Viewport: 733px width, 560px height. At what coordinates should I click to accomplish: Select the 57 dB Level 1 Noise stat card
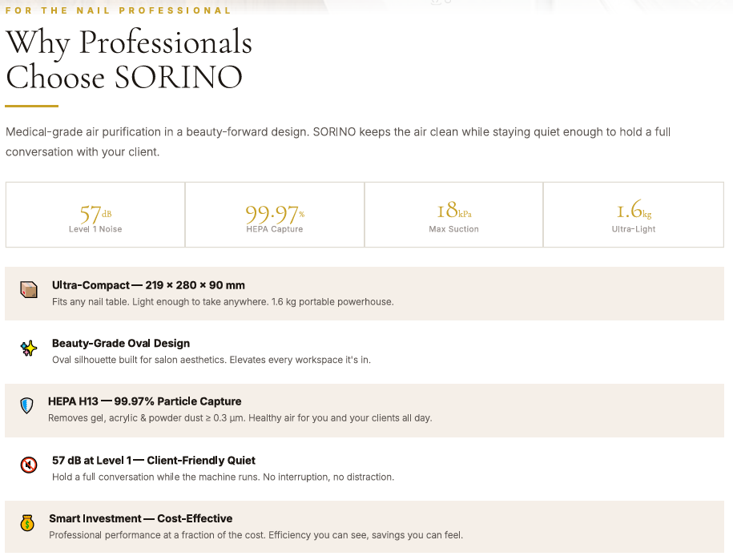click(x=95, y=215)
